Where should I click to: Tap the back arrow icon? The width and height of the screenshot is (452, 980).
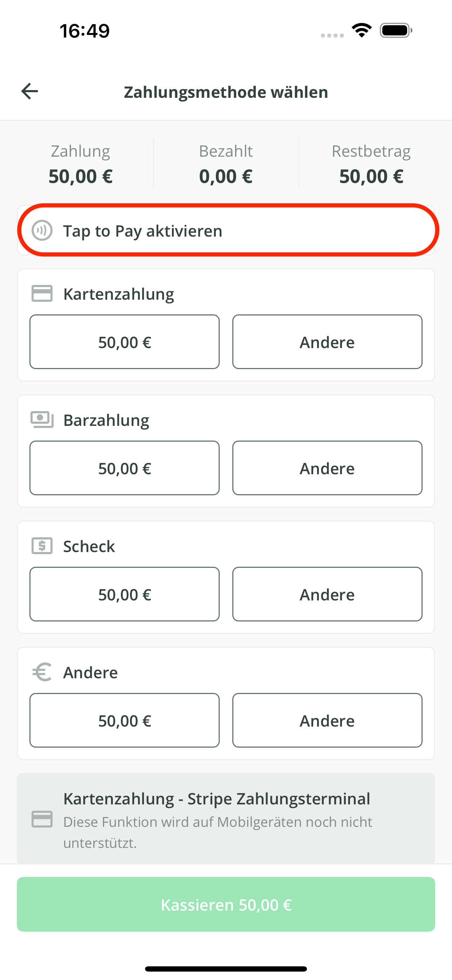(x=30, y=91)
